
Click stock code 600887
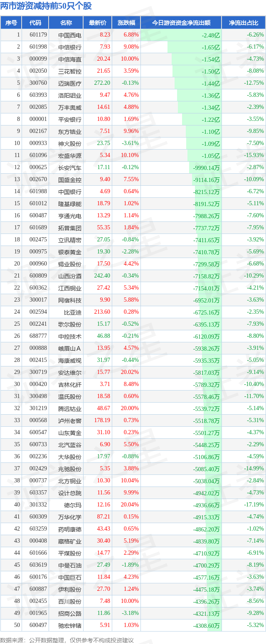[38, 590]
